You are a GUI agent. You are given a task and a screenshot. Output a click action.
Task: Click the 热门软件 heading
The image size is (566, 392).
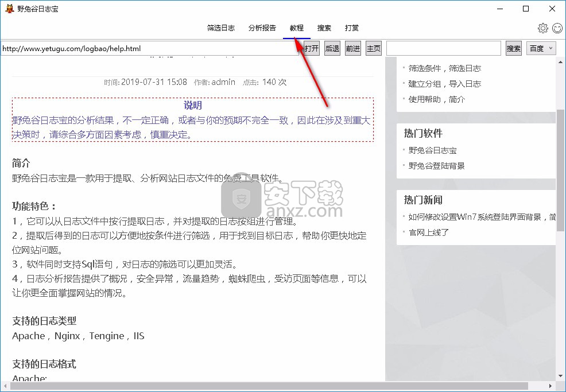click(423, 133)
